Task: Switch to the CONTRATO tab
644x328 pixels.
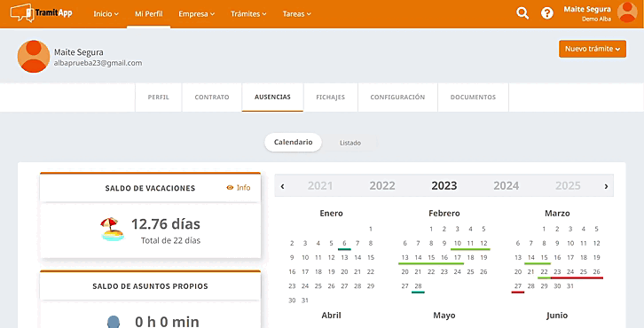Action: 212,98
